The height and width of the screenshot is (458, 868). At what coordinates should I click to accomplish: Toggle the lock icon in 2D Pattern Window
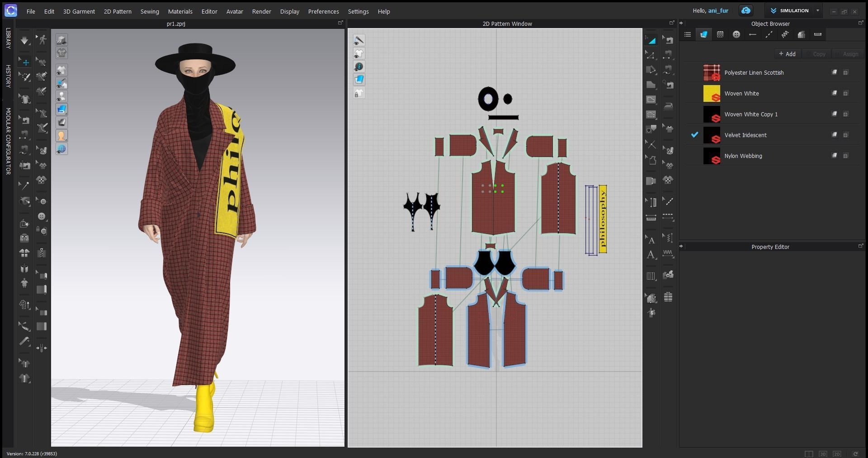(359, 92)
